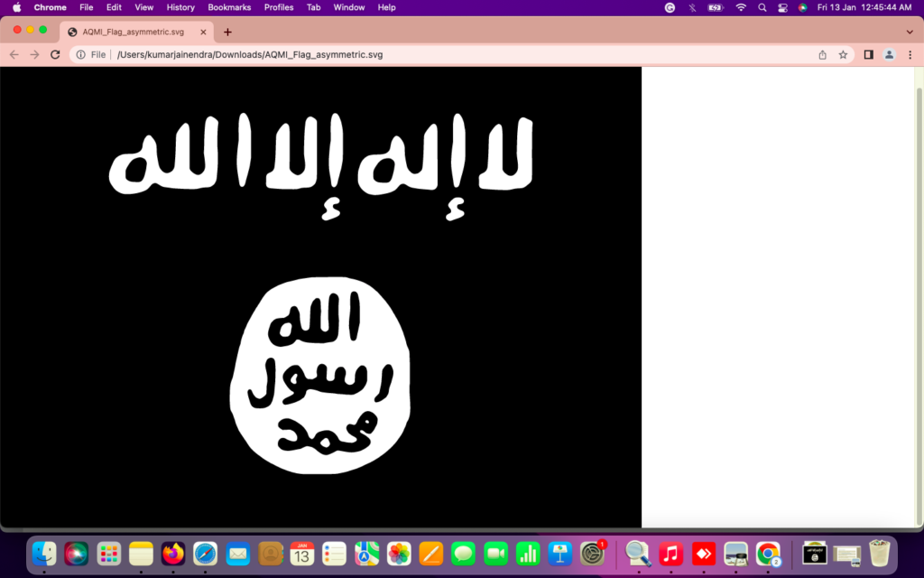This screenshot has height=578, width=924.
Task: Open the Chrome profile avatar
Action: pyautogui.click(x=889, y=54)
